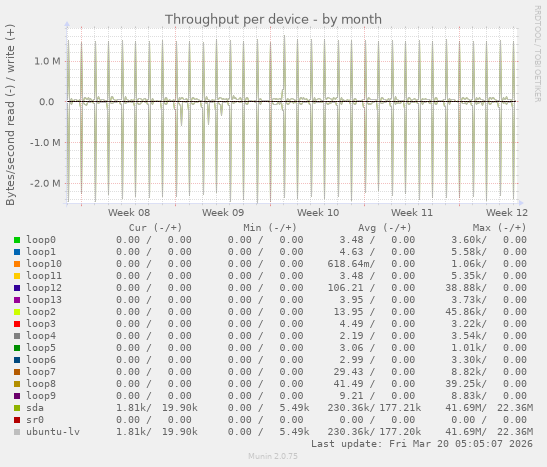
Task: Click the loop0 green legend swatch
Action: [17, 240]
